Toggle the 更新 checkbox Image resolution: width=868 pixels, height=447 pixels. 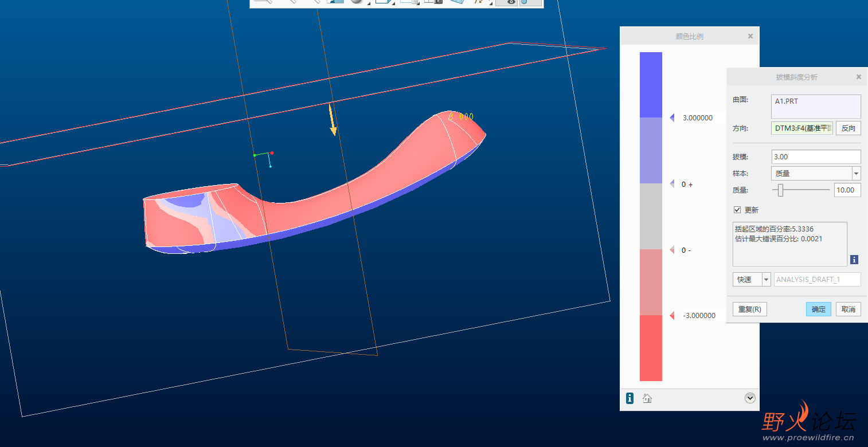pos(737,210)
